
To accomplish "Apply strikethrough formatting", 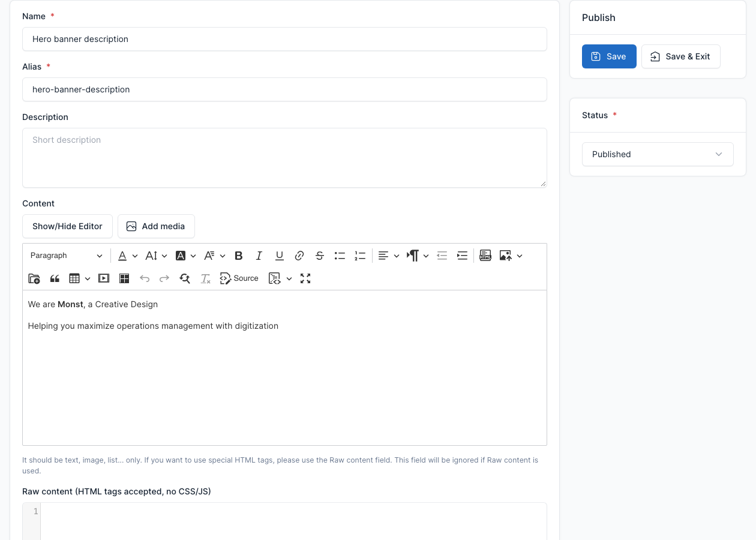I will 320,256.
